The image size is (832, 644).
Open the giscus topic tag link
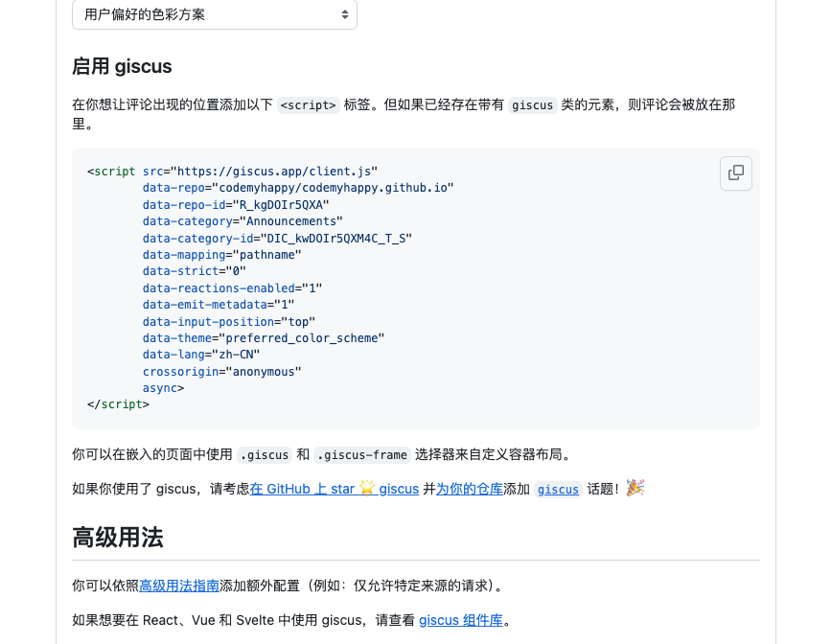click(x=558, y=489)
